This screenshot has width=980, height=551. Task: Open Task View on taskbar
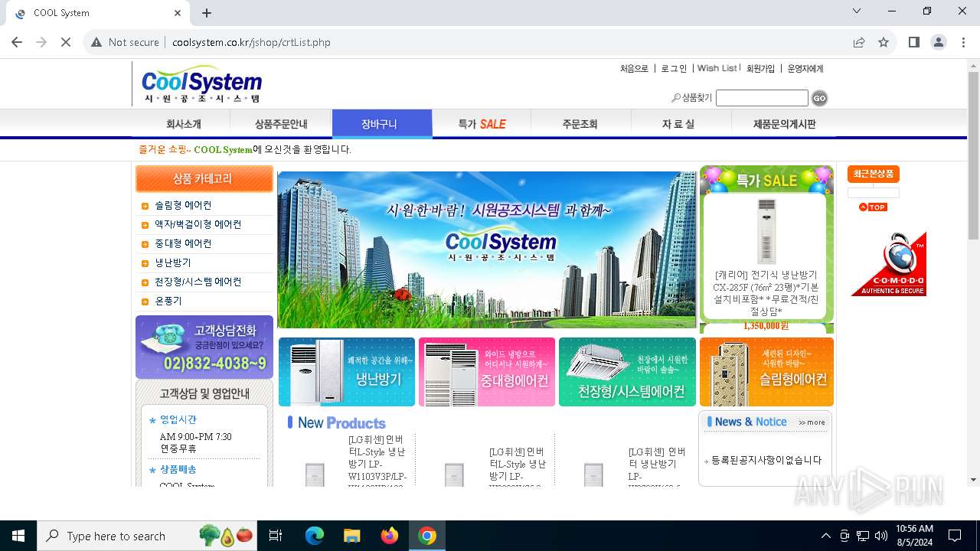pyautogui.click(x=276, y=536)
